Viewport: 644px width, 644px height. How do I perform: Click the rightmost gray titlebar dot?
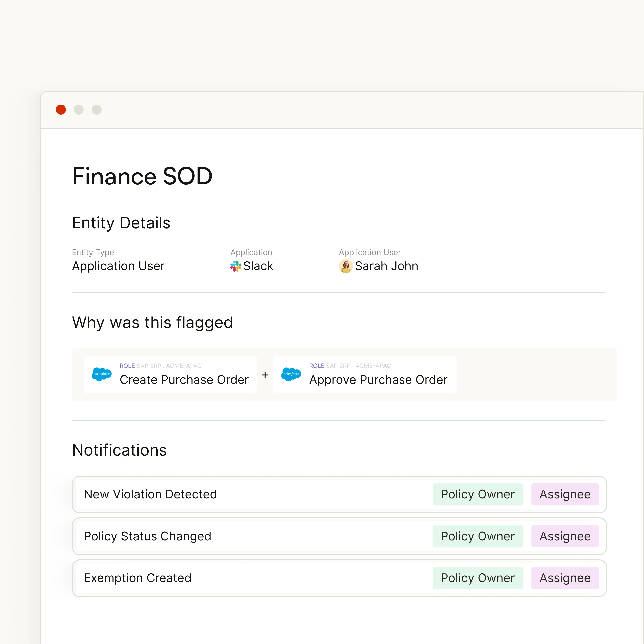point(96,109)
